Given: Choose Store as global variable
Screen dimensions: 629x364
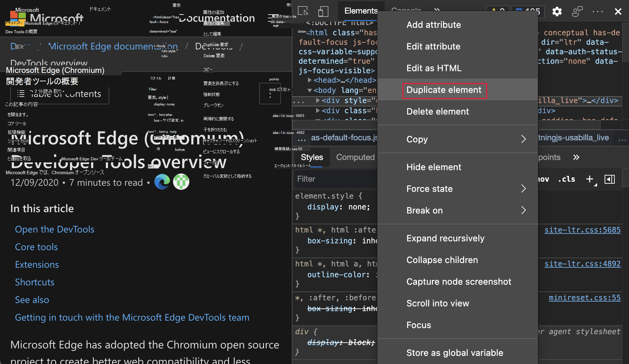Looking at the screenshot, I should (457, 353).
